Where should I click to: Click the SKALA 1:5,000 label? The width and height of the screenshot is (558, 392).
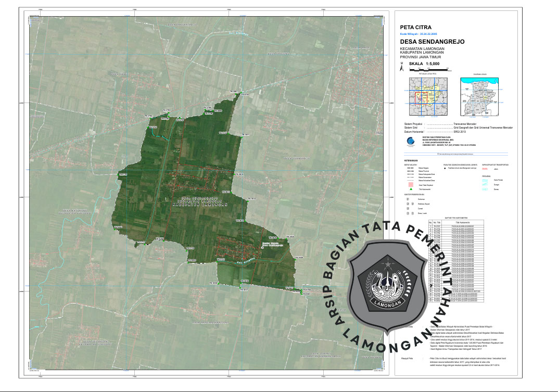424,64
